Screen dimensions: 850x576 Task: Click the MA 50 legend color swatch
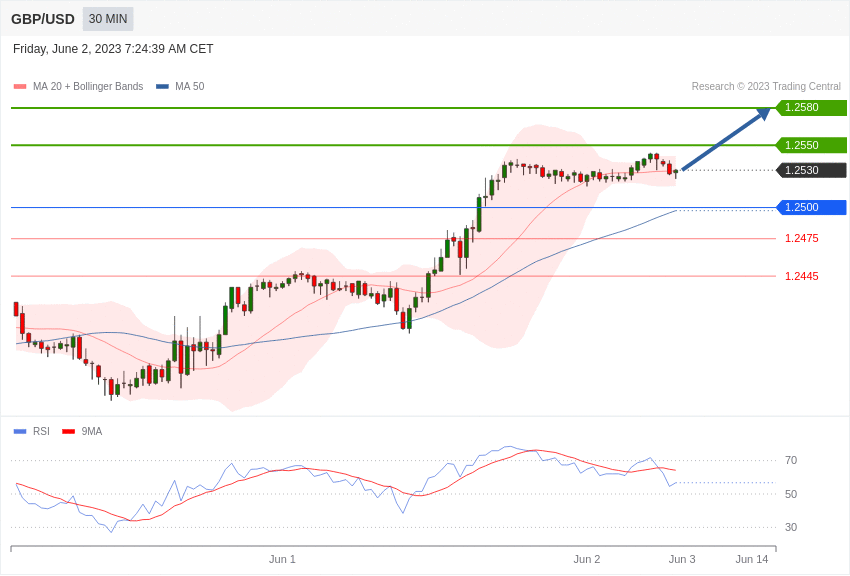[x=162, y=86]
